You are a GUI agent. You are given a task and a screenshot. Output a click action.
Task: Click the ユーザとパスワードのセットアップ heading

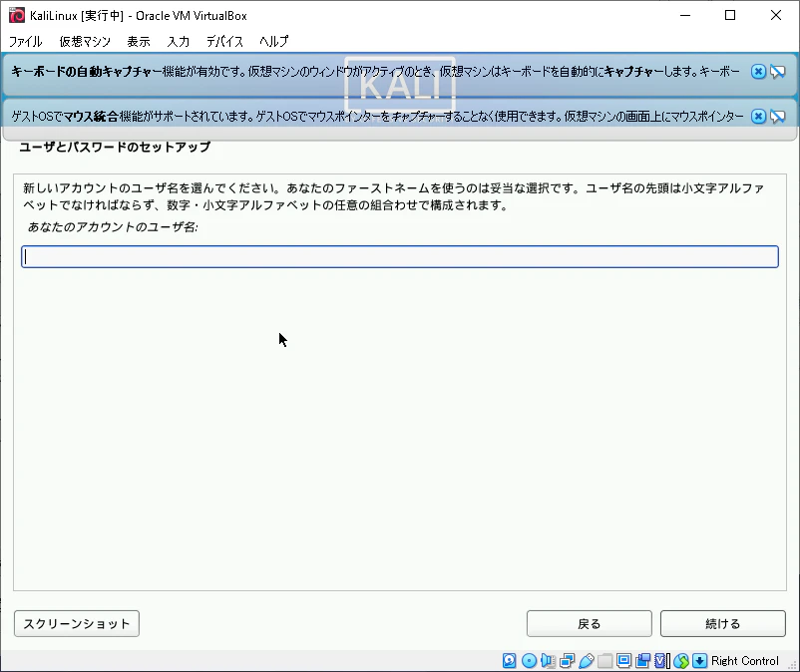115,147
